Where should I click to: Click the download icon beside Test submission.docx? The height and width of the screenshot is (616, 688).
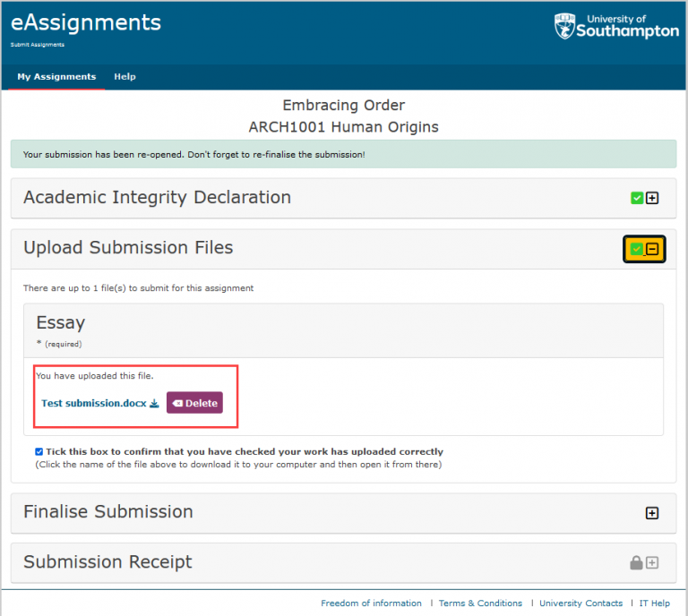(154, 404)
